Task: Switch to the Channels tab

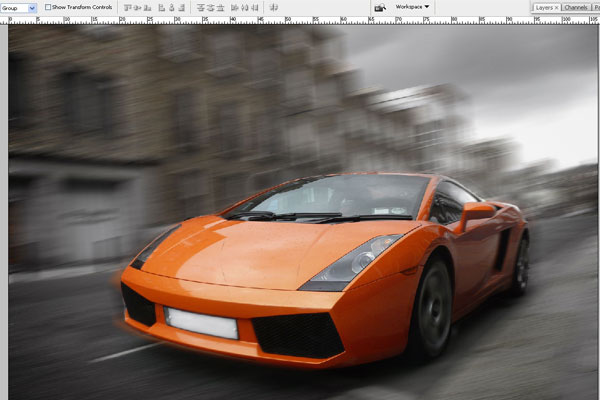Action: point(576,8)
